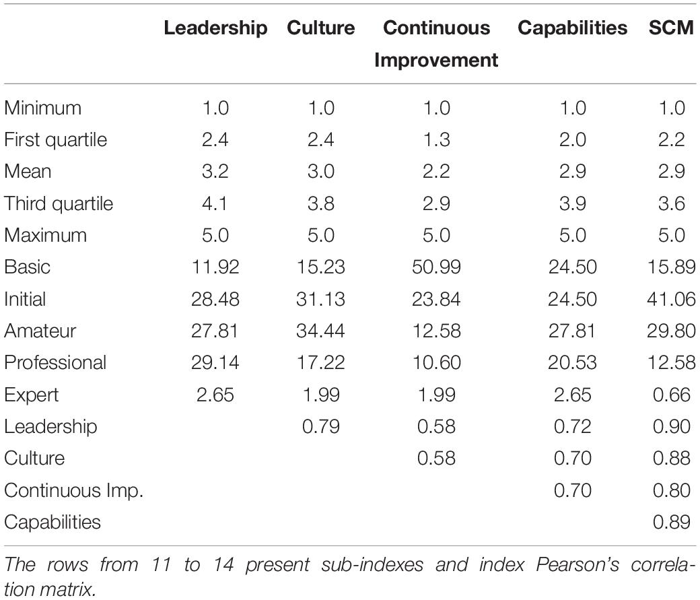The width and height of the screenshot is (700, 600).
Task: Select the SCM Initial value 41.06
Action: (671, 299)
